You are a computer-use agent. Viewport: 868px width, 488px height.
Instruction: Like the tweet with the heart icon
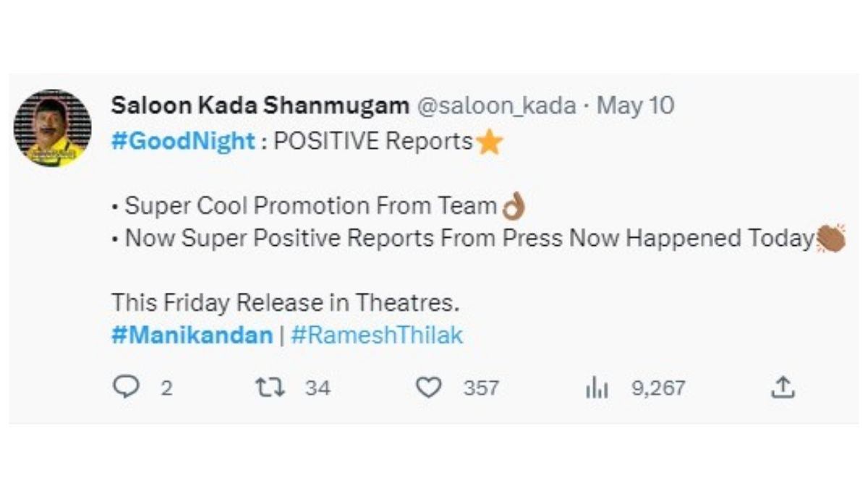pos(429,388)
